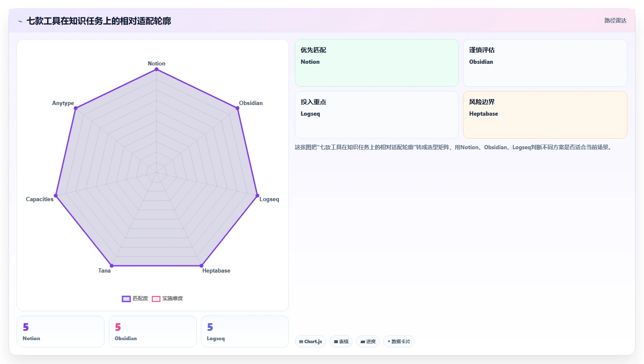The width and height of the screenshot is (644, 364).
Task: Click the Notion axis label on radar
Action: pos(156,63)
